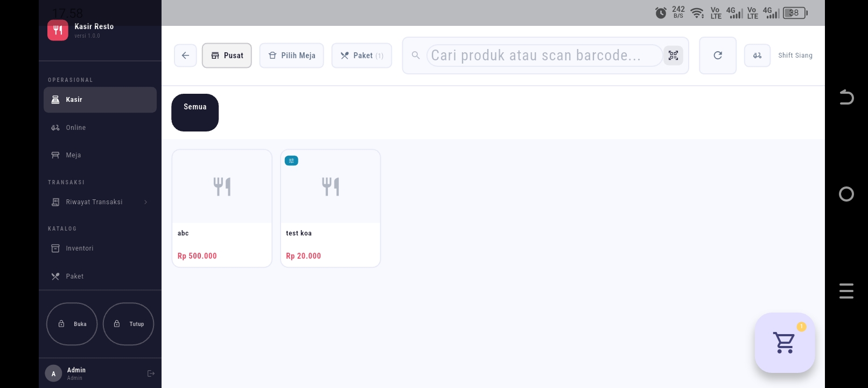Tap the battery indicator

point(795,13)
